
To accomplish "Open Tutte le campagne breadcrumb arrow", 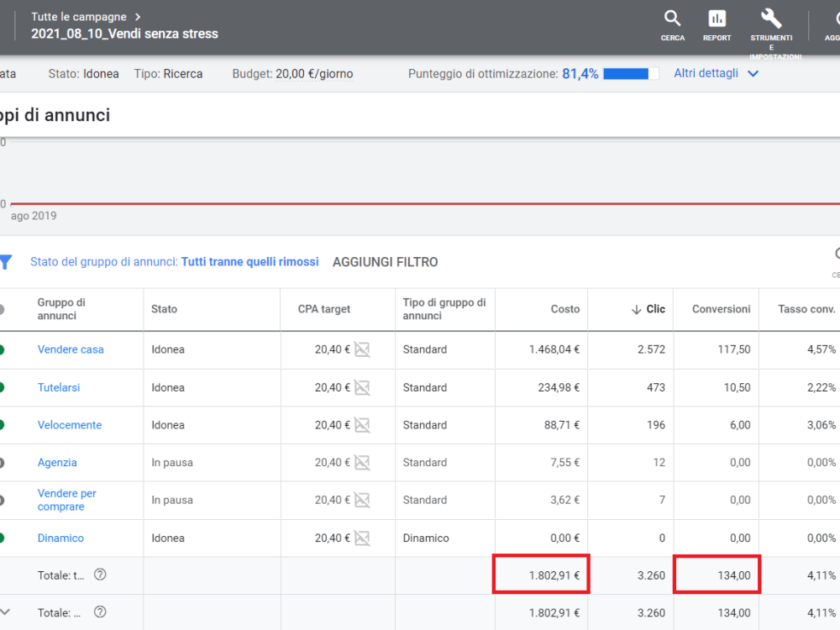I will click(x=138, y=17).
